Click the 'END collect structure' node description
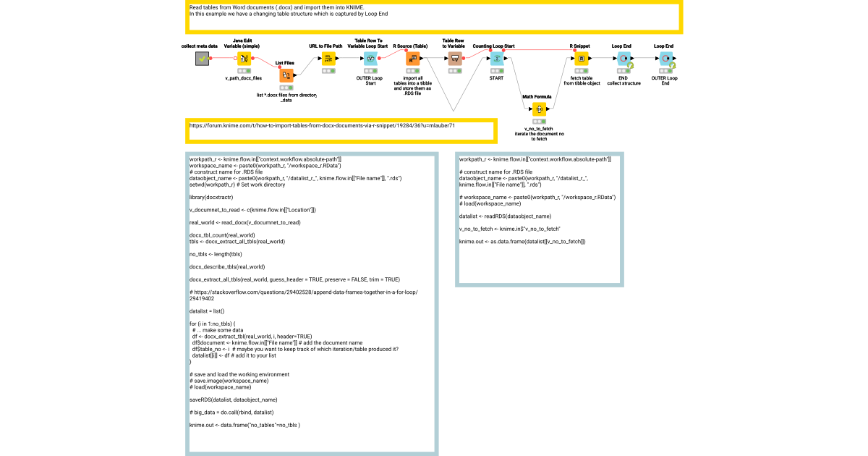This screenshot has width=868, height=456. pyautogui.click(x=624, y=80)
